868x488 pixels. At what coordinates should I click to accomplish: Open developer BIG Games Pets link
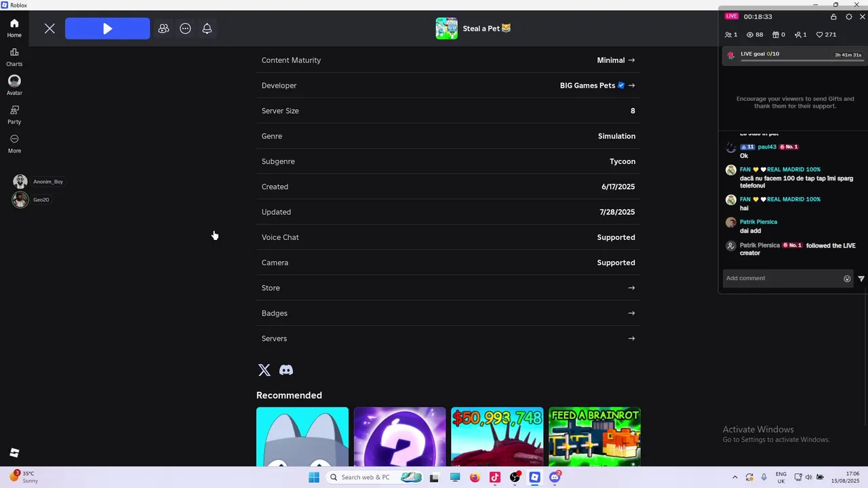(587, 85)
